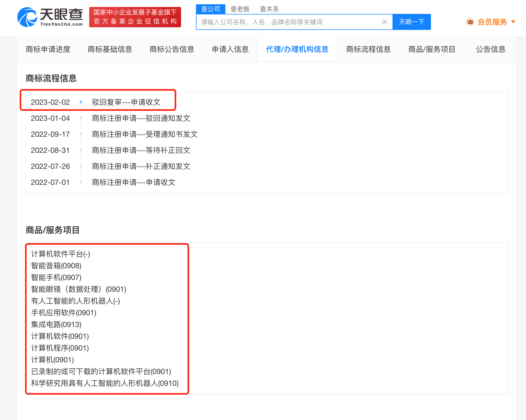Screen dimensions: 526x420
Task: Select the text 商标注册申请---受理通知书发文
Action: click(145, 134)
